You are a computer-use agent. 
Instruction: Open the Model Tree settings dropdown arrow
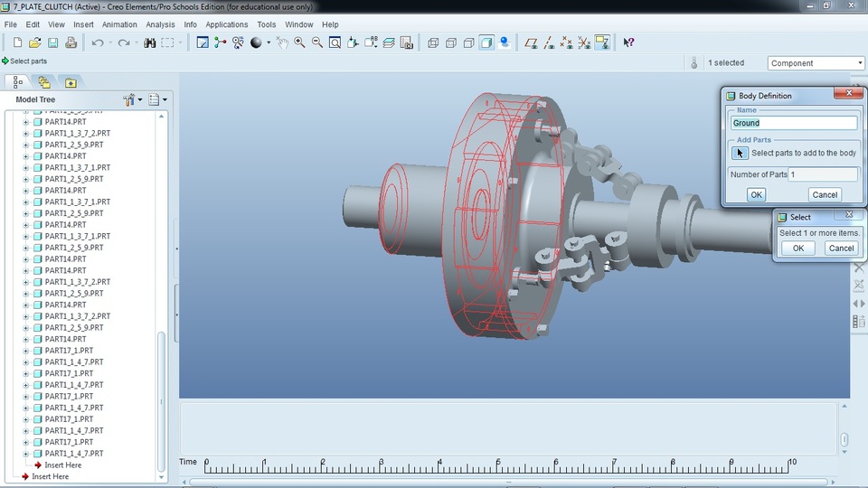140,99
